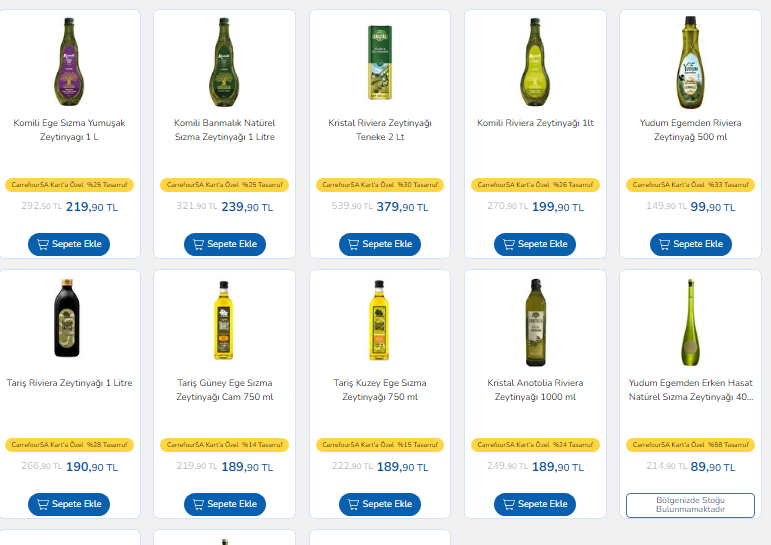Open Tariş Kuzey Ege Sızma 750 ml title
Viewport: 771px width, 545px height.
pos(380,389)
